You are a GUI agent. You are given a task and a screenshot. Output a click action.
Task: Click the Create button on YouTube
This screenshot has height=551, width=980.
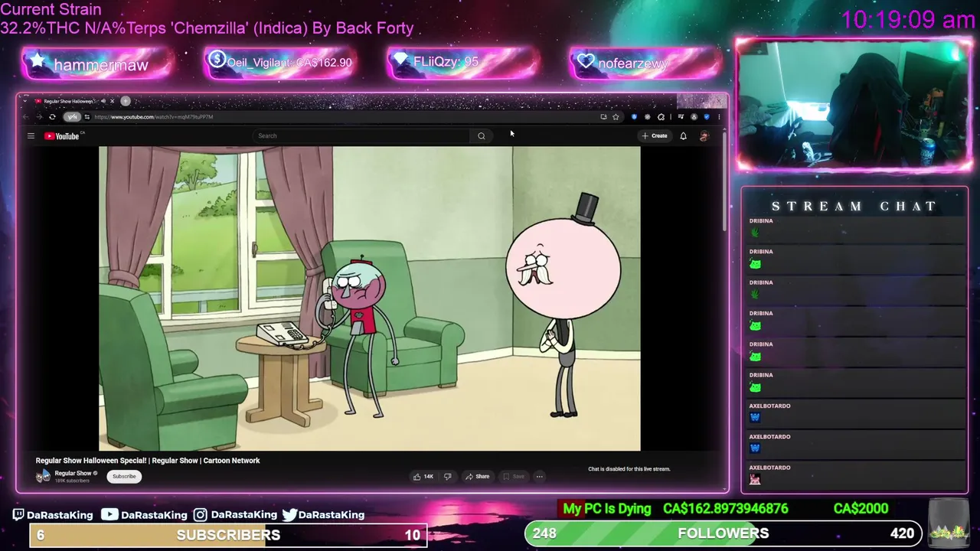coord(655,135)
